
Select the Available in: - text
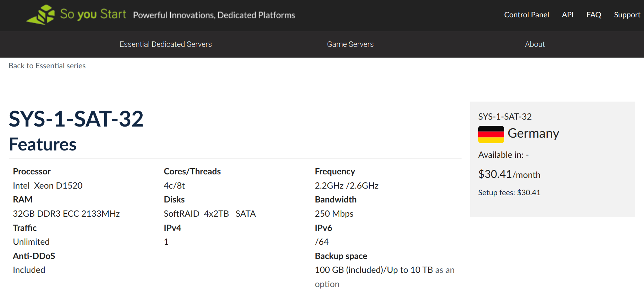[x=503, y=155]
